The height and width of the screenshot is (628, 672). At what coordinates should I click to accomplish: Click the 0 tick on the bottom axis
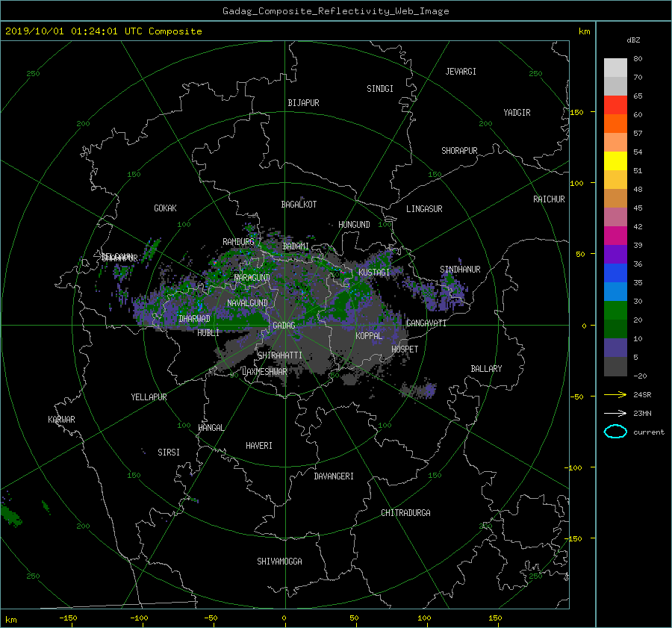[284, 618]
